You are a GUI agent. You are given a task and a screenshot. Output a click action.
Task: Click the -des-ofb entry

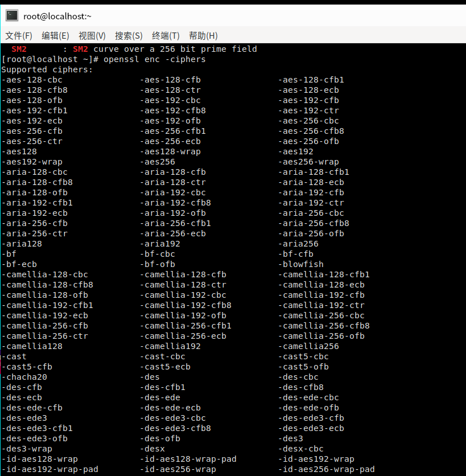160,438
